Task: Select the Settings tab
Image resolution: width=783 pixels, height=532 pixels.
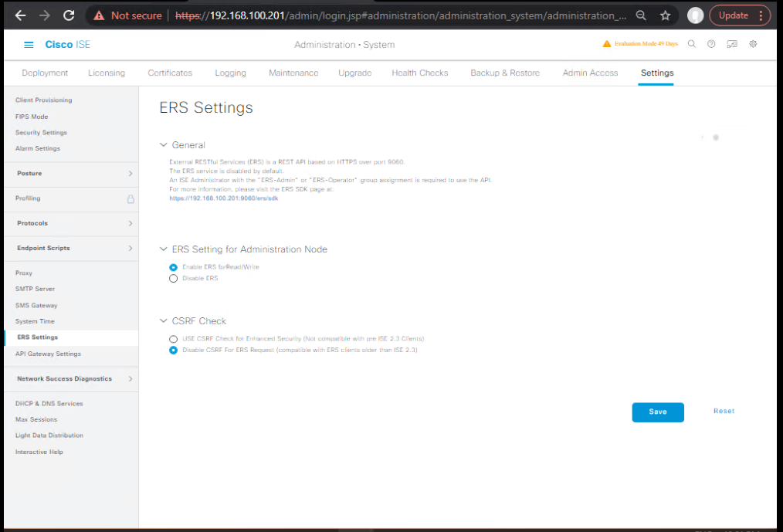Action: [656, 73]
